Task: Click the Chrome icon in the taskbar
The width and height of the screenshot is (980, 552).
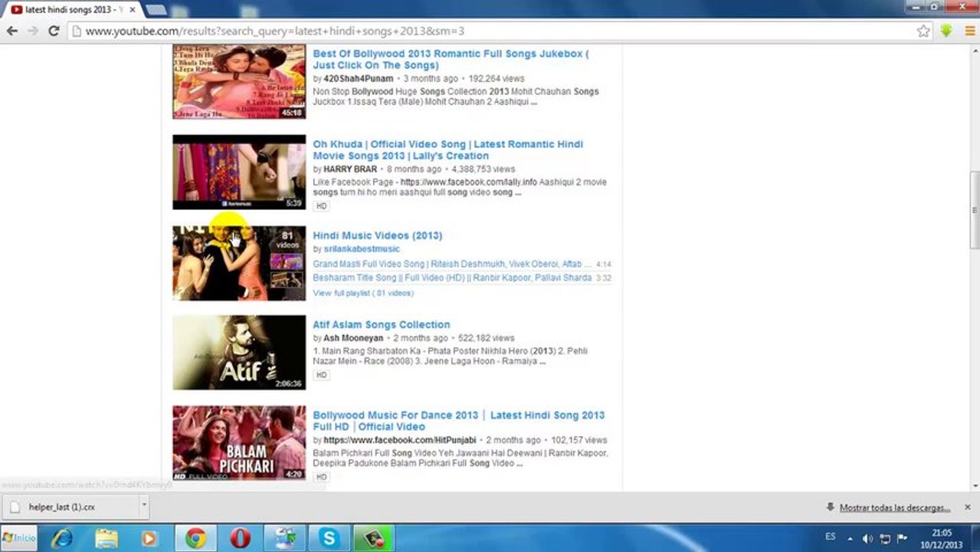Action: (195, 538)
